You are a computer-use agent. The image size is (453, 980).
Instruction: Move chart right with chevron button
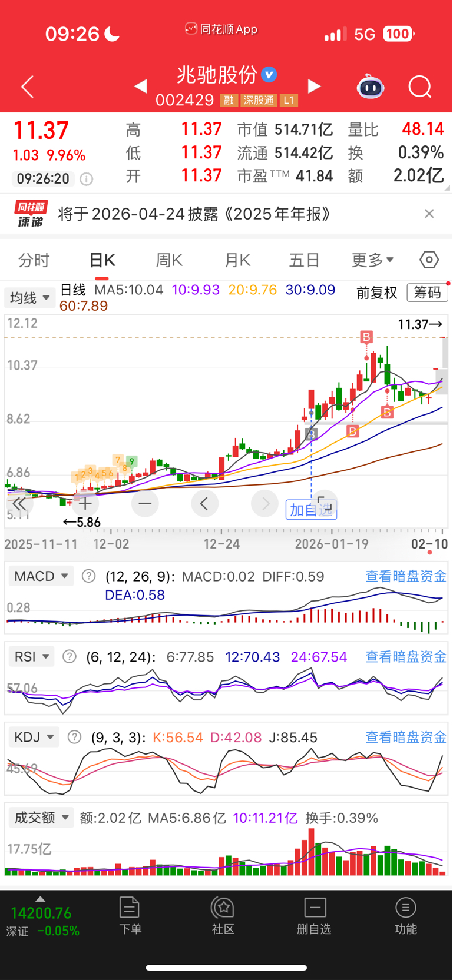click(x=265, y=504)
